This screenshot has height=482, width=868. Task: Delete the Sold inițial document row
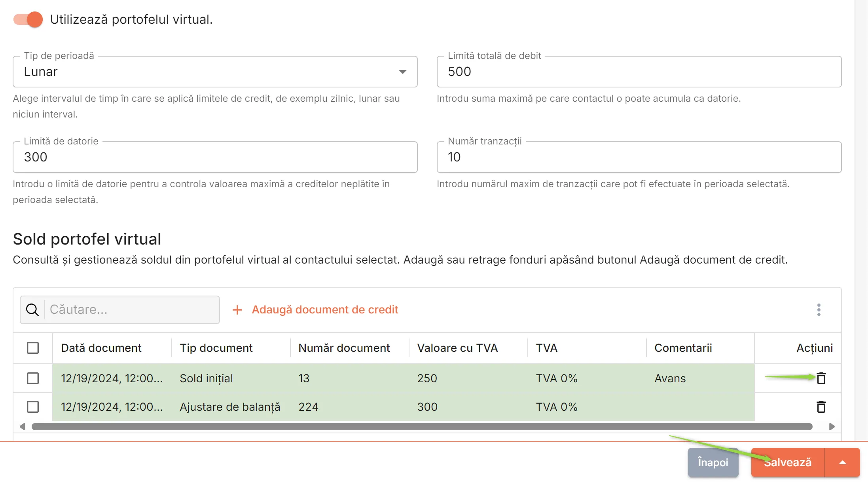(x=821, y=378)
